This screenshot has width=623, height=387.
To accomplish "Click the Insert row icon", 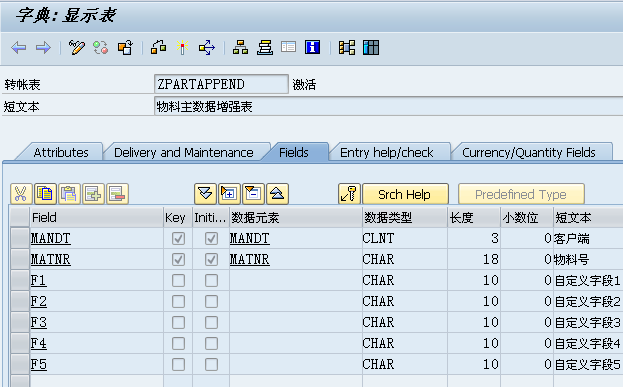I will point(93,194).
